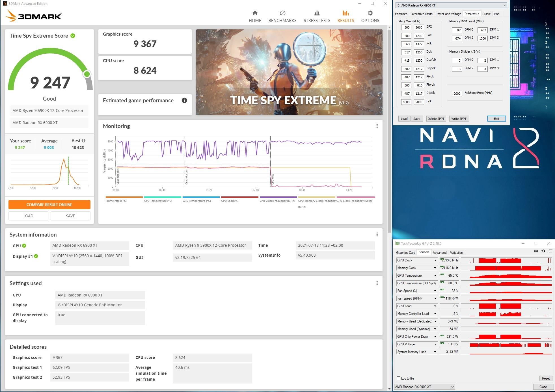This screenshot has height=392, width=555.
Task: Open the Settings used three-dot menu
Action: pos(377,283)
